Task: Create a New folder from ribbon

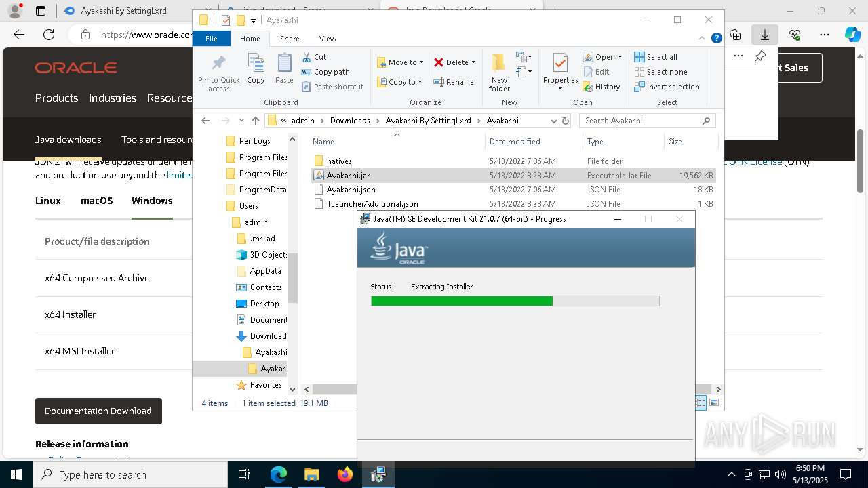Action: (499, 73)
